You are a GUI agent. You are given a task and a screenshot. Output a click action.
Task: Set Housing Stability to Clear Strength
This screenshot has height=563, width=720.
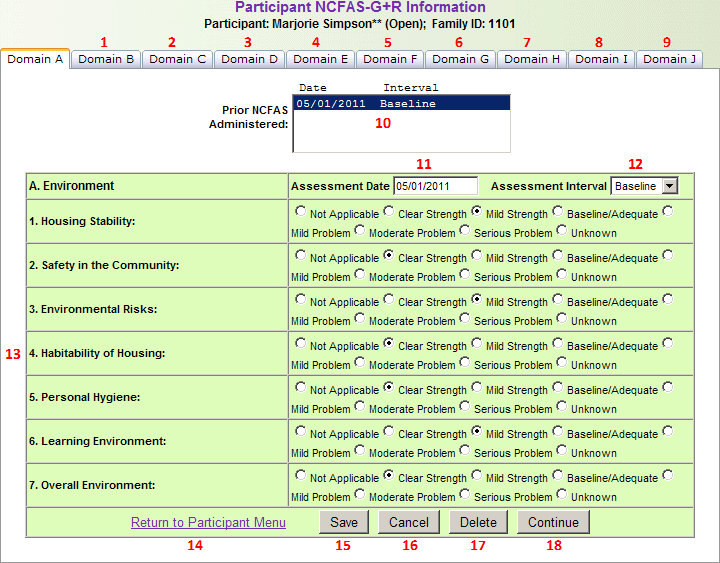[389, 212]
